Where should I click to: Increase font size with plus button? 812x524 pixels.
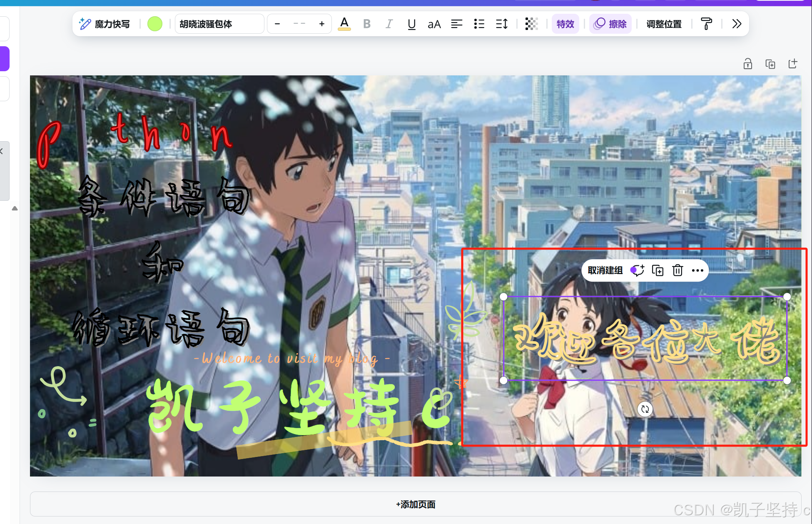point(321,24)
